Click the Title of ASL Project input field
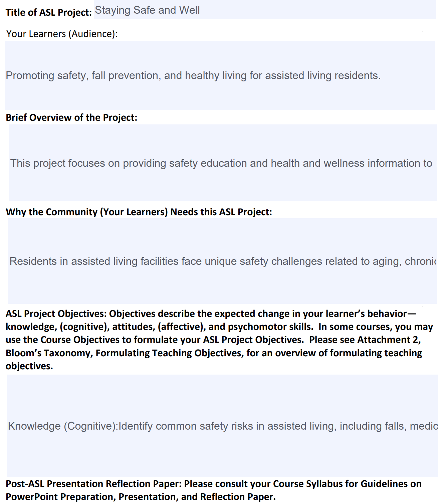 point(265,10)
